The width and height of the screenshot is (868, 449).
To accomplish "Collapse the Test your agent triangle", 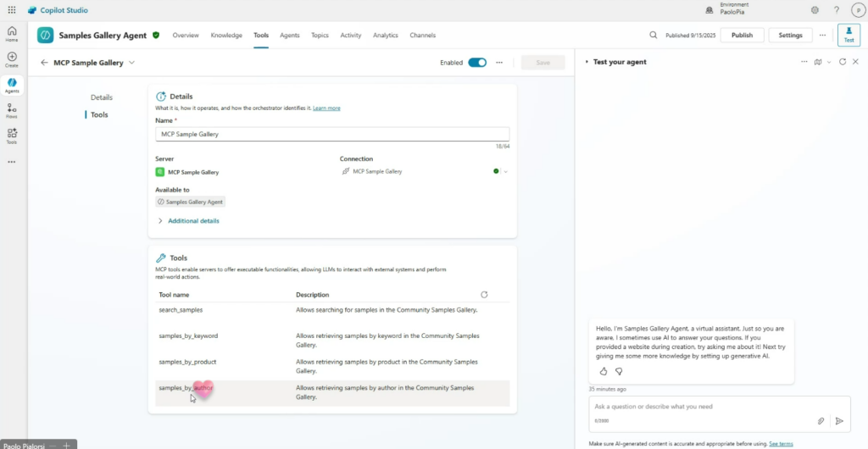I will click(587, 62).
